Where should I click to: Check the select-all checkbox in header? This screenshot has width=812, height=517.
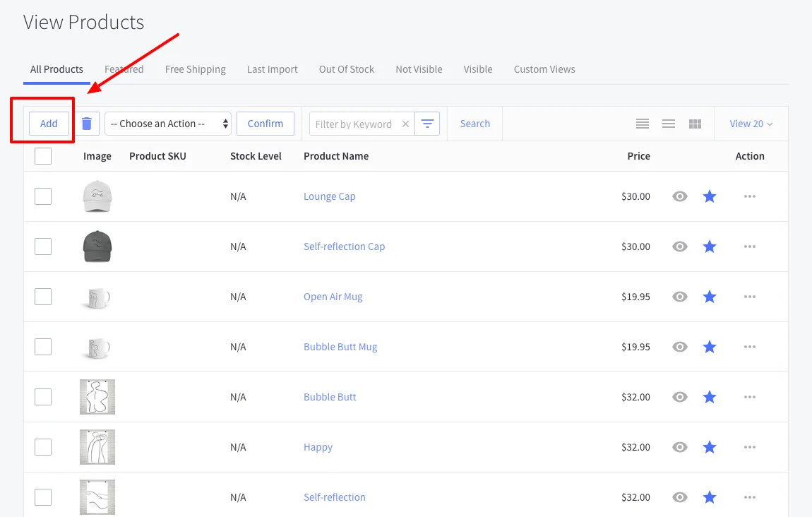[x=43, y=156]
